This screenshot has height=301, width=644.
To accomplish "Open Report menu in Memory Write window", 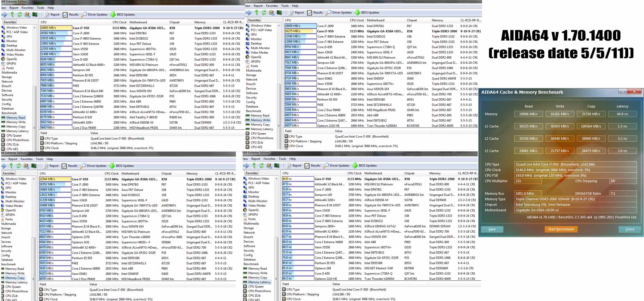I will click(258, 6).
